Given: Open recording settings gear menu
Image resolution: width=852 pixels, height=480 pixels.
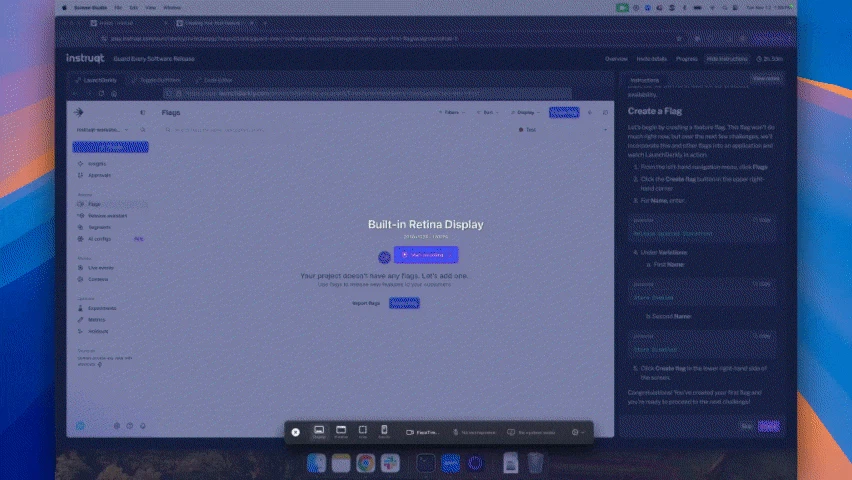Looking at the screenshot, I should [x=578, y=433].
